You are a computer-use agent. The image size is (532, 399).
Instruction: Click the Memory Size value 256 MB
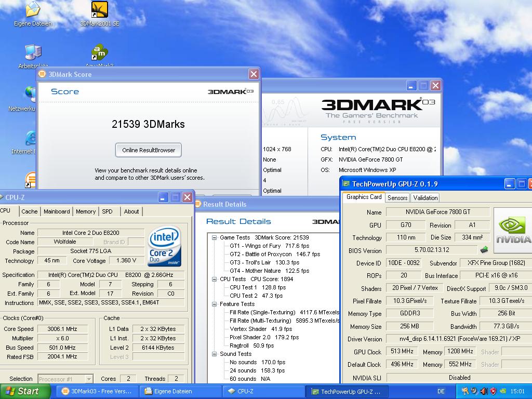[409, 326]
